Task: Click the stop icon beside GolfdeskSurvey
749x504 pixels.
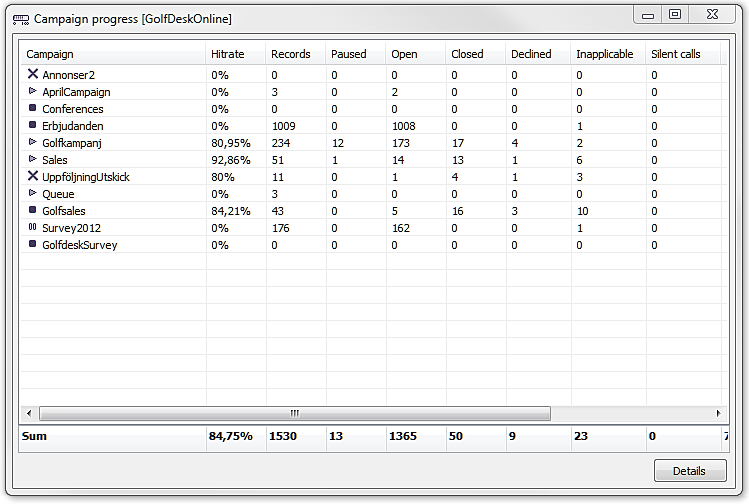Action: 32,244
